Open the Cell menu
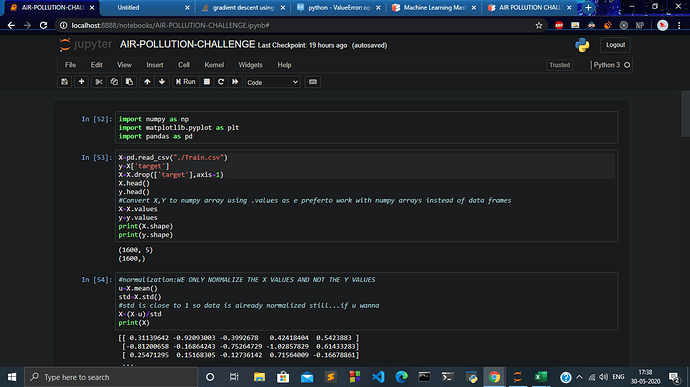The image size is (690, 387). [x=184, y=65]
